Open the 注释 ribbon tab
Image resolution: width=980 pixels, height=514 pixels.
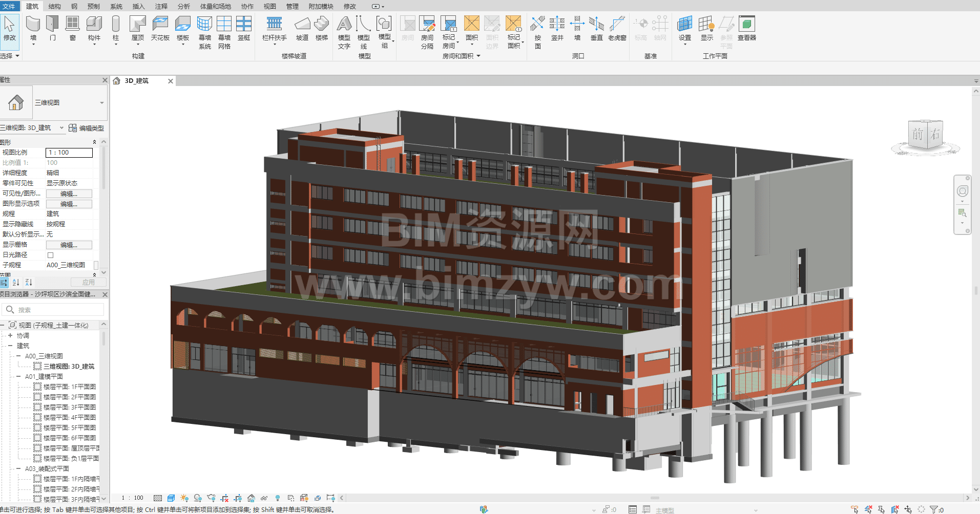click(x=161, y=6)
